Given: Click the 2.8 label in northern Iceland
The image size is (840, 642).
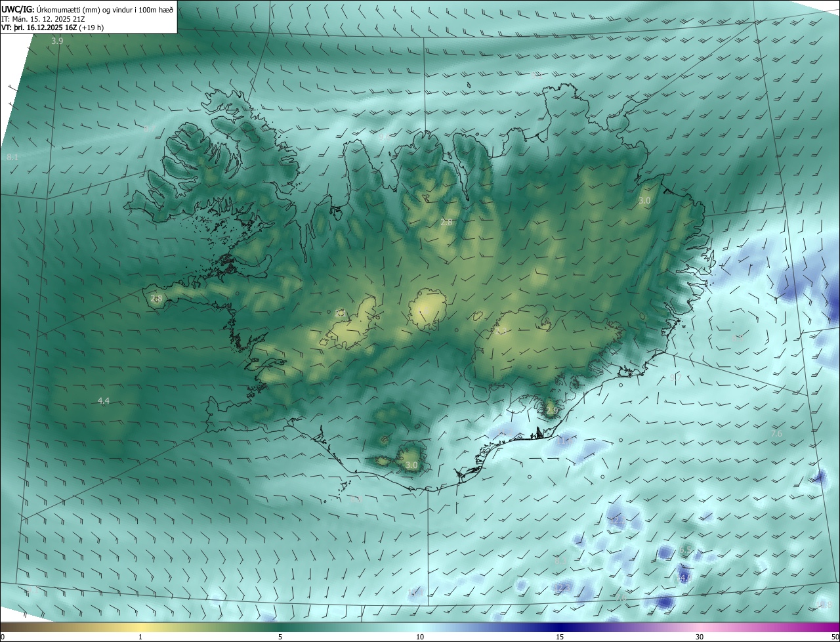Looking at the screenshot, I should [x=446, y=223].
